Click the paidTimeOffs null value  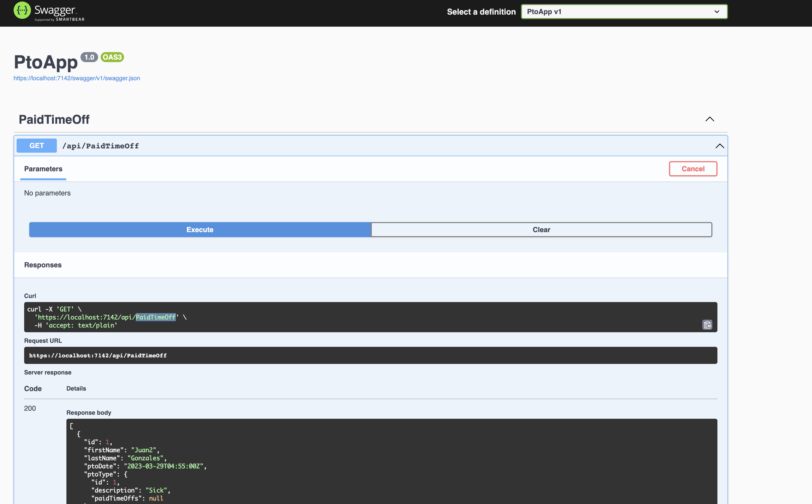(156, 498)
